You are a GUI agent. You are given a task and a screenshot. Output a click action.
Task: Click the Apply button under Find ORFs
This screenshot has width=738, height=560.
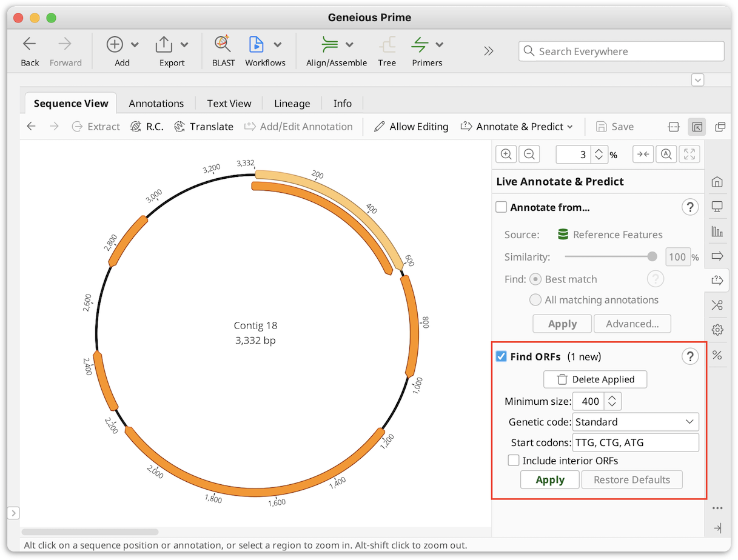(x=550, y=480)
